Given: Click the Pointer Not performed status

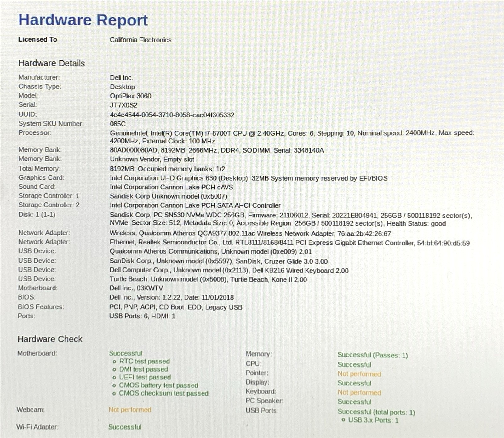Looking at the screenshot, I should tap(359, 374).
